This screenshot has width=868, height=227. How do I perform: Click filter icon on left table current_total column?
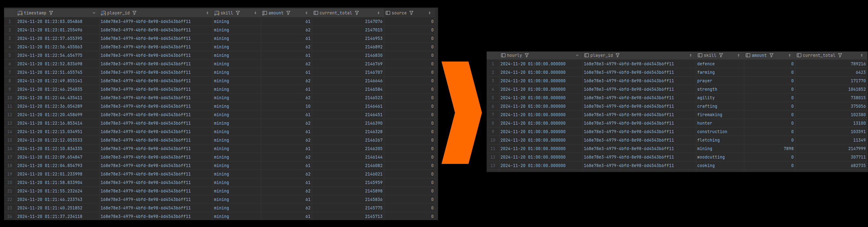pos(357,13)
